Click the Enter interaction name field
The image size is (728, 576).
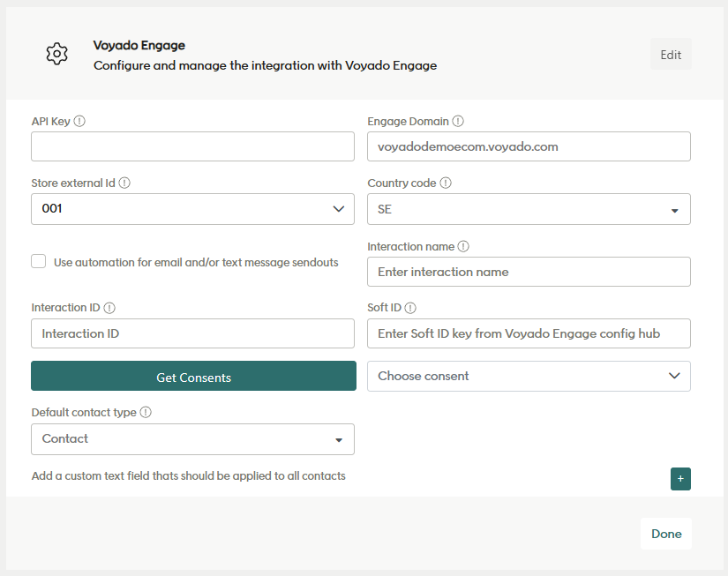pyautogui.click(x=529, y=272)
